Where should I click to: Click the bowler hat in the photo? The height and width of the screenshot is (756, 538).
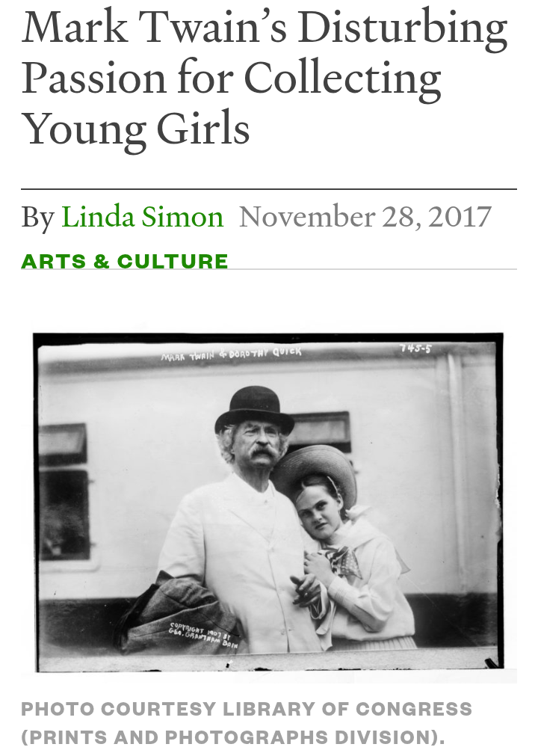click(253, 408)
